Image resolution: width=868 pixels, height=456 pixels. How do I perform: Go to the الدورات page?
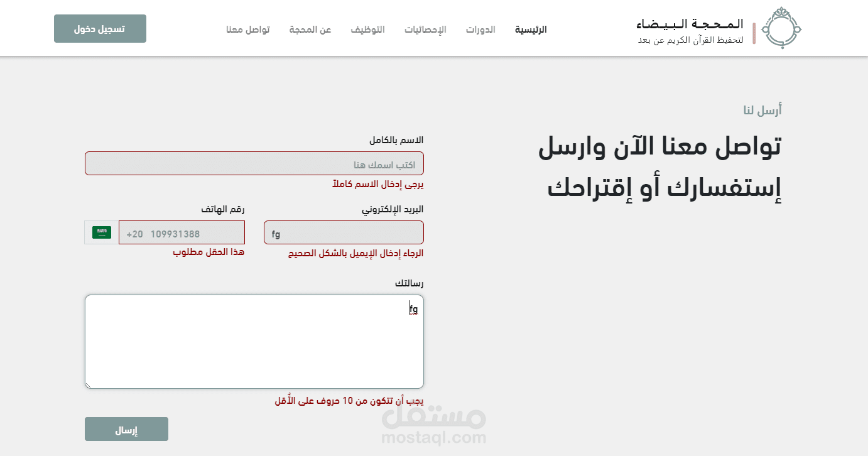(x=480, y=30)
